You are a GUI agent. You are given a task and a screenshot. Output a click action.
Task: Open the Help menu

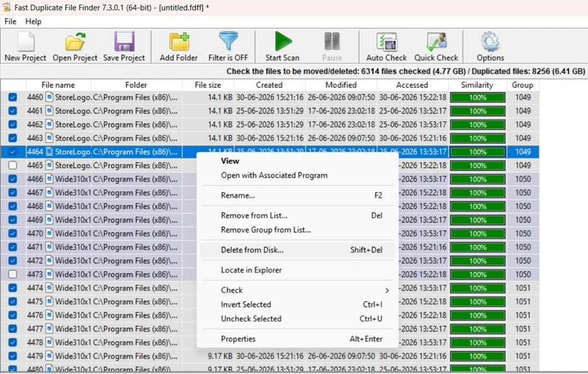coord(33,21)
